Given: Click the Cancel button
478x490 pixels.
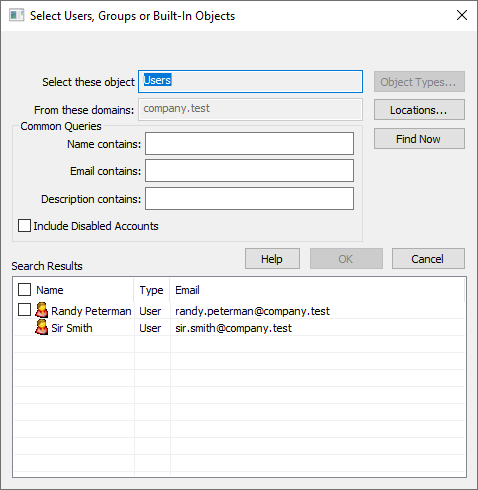Looking at the screenshot, I should (x=428, y=259).
